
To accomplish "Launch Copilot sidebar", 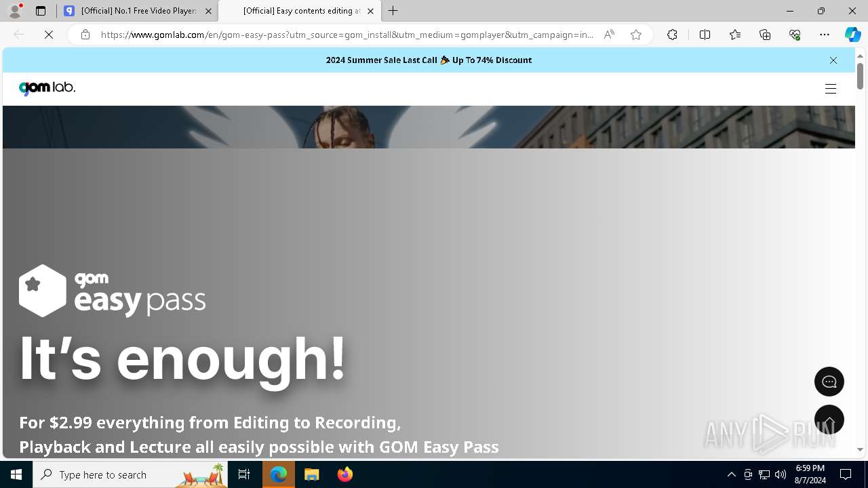I will 852,35.
